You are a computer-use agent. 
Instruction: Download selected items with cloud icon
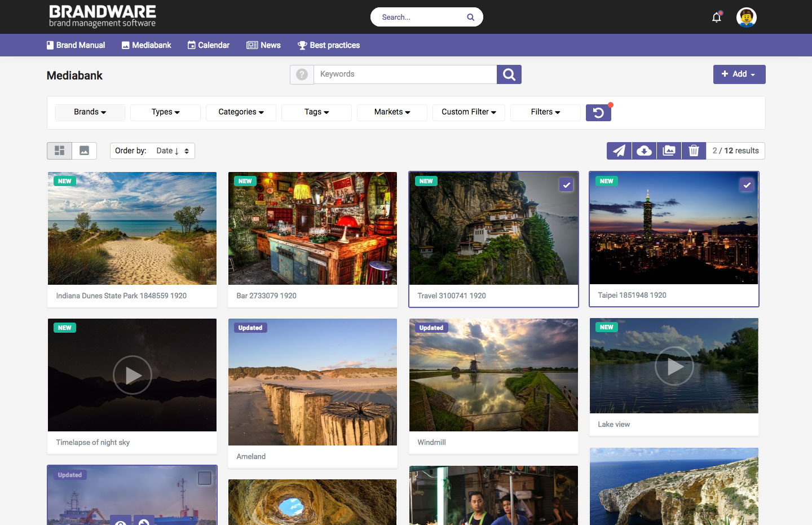click(644, 151)
